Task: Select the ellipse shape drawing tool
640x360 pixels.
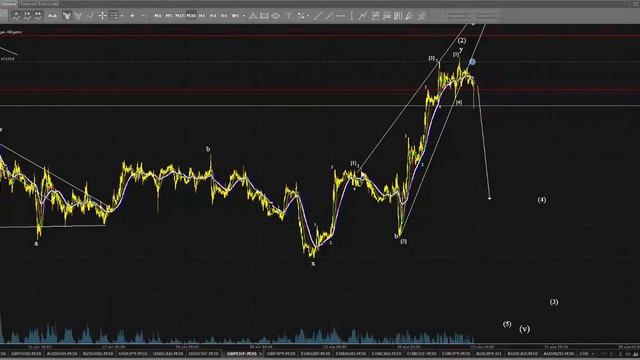Action: tap(276, 16)
